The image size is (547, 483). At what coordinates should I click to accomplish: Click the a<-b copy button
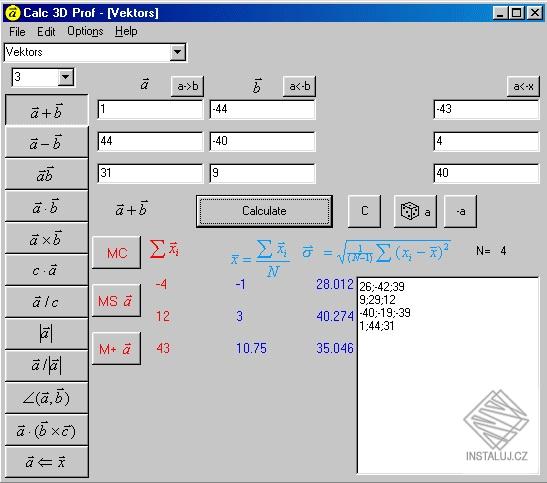299,86
